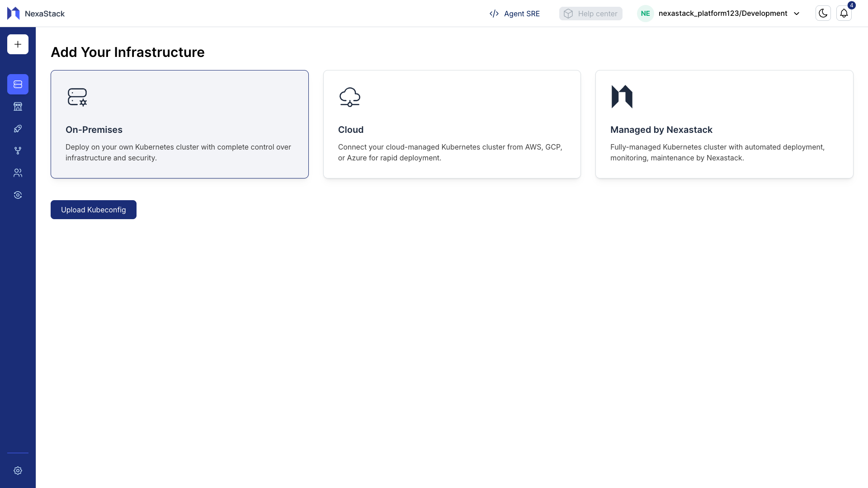
Task: Open the Add menu with the plus icon
Action: 18,44
